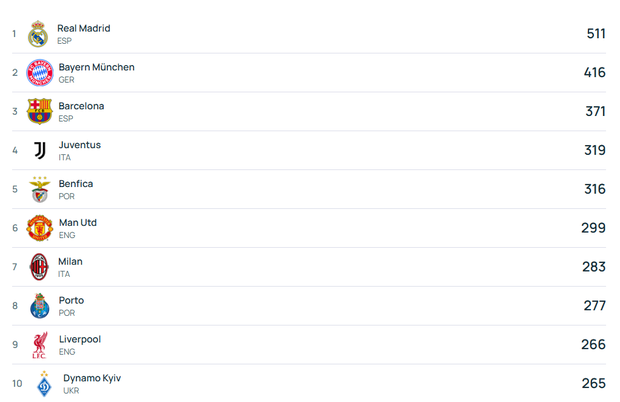This screenshot has width=620, height=402.
Task: Click the Real Madrid club crest
Action: coord(38,34)
